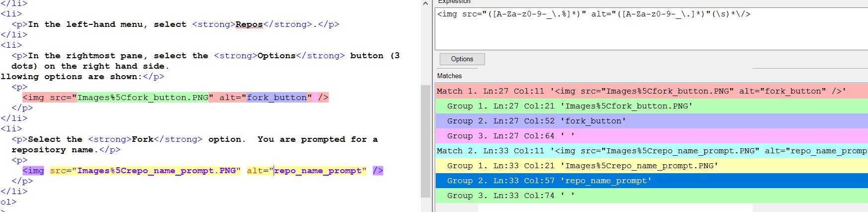Select highlighted Group 2 'repo_name_prompt' row
868x212 pixels.
pyautogui.click(x=652, y=181)
